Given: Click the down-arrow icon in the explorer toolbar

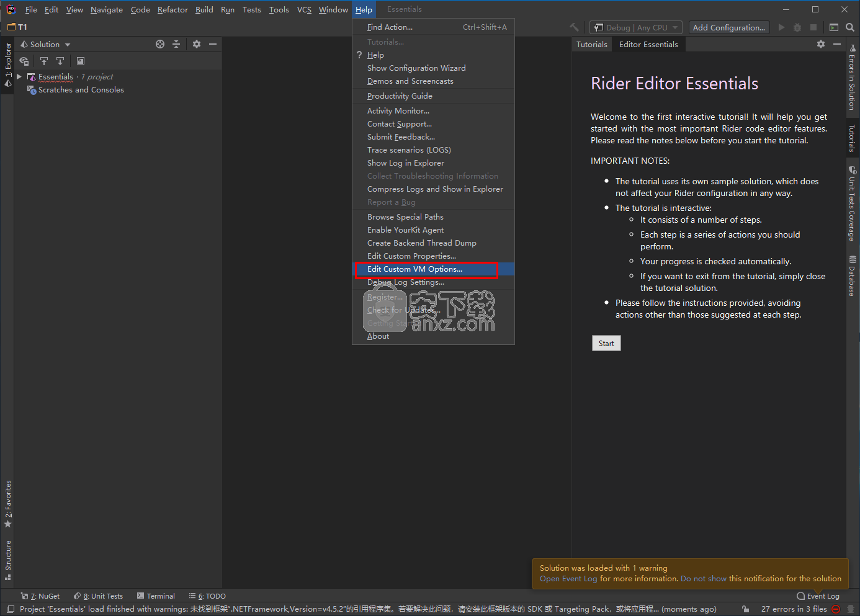Looking at the screenshot, I should [60, 61].
